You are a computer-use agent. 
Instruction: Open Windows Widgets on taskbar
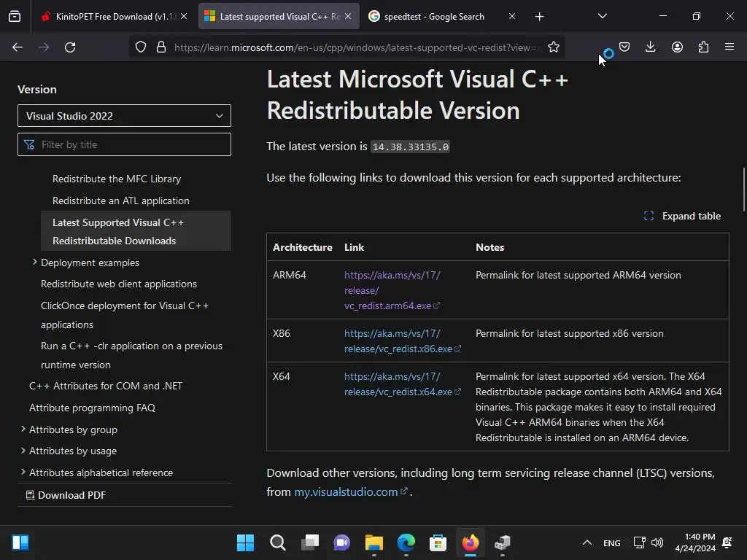coord(20,542)
